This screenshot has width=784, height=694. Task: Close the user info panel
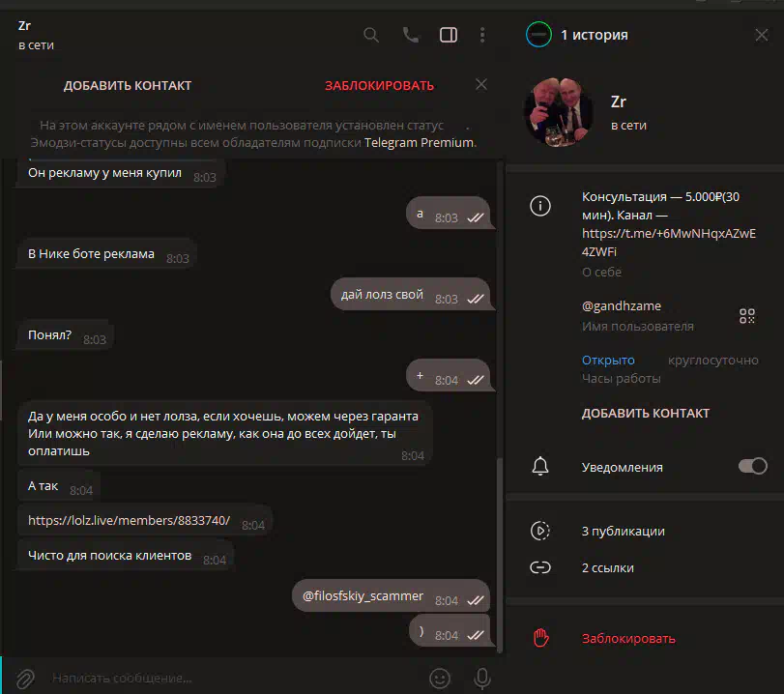[x=762, y=35]
